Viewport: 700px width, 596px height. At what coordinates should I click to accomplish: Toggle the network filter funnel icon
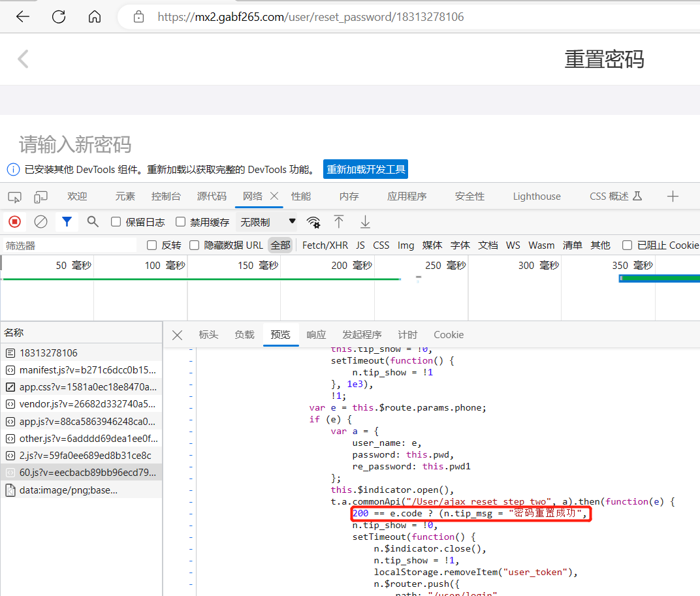tap(67, 222)
